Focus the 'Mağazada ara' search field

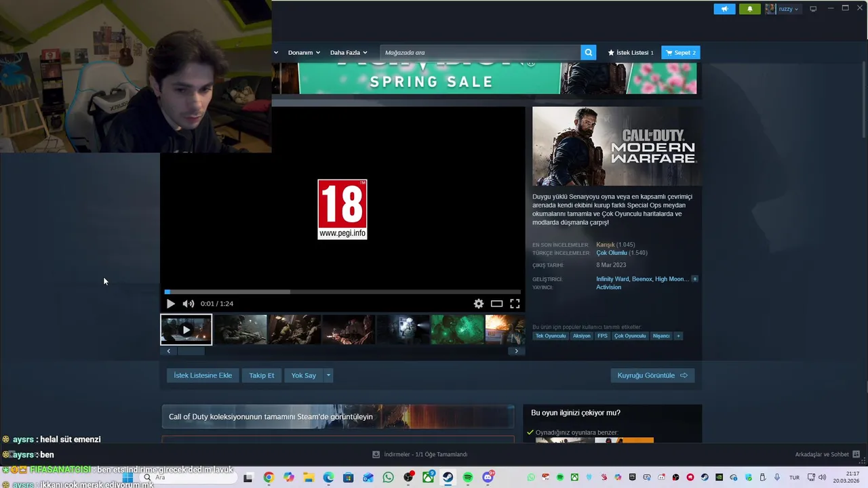coord(480,52)
